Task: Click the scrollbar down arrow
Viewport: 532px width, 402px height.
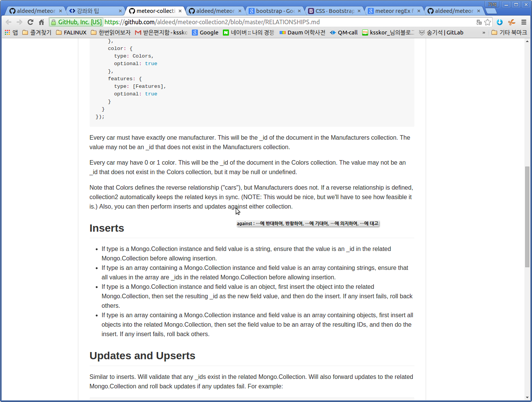Action: tap(527, 397)
